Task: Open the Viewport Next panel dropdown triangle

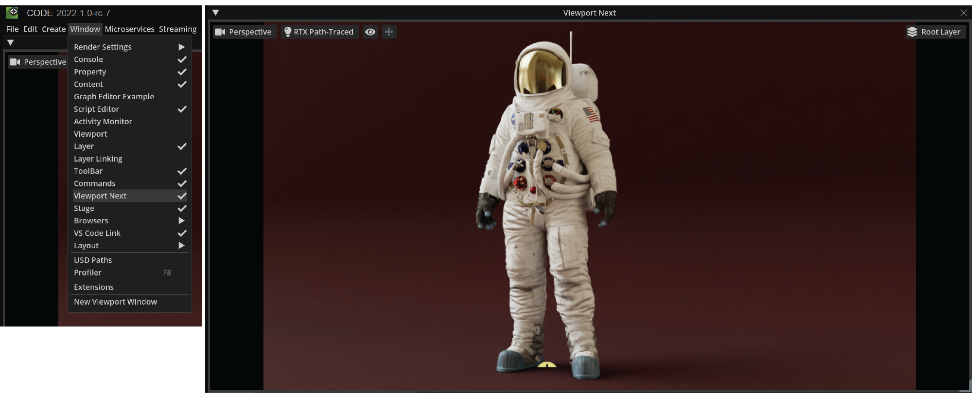Action: coord(216,13)
